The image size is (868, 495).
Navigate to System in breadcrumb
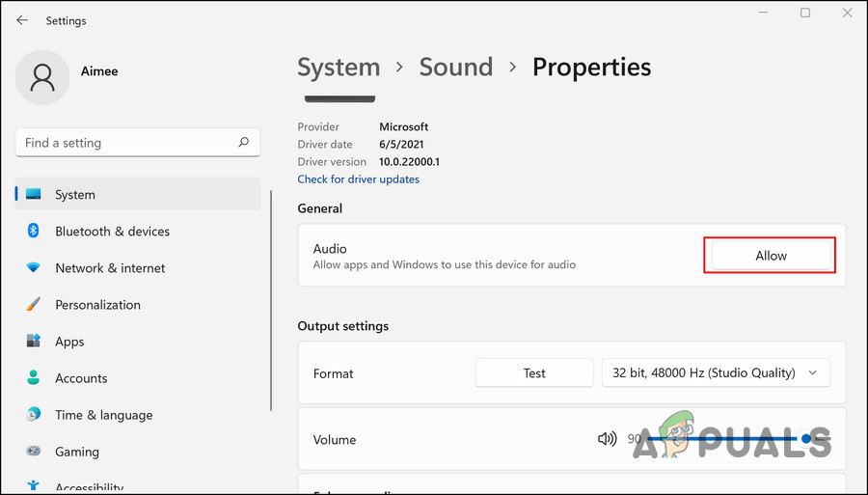pos(339,68)
